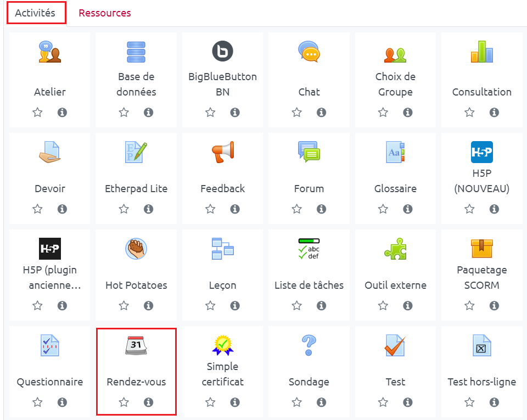Show info about Paquetage SCORM

(494, 306)
